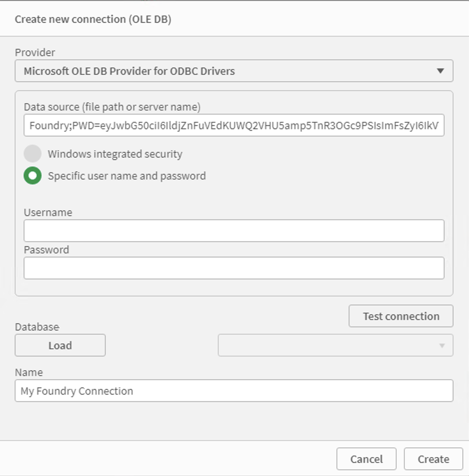The image size is (469, 476).
Task: Cancel the new connection dialog
Action: [x=366, y=459]
